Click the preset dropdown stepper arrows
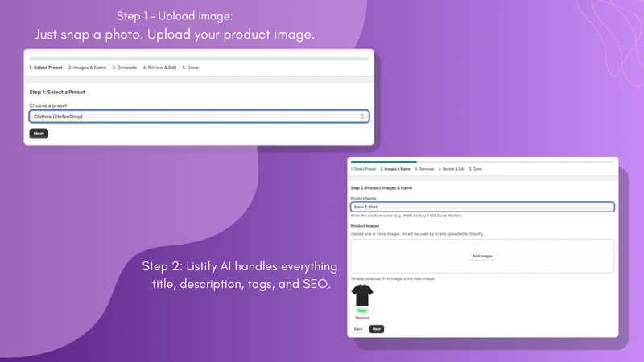This screenshot has width=644, height=362. [361, 117]
